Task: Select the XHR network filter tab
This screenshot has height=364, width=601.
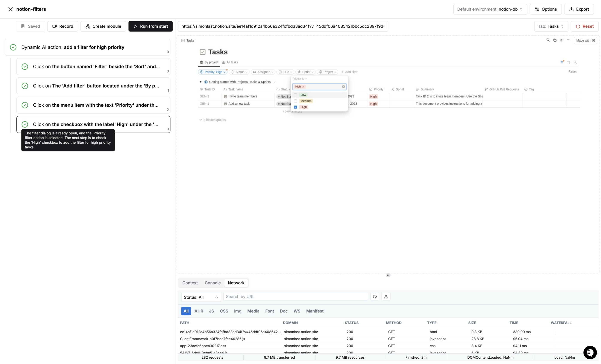Action: click(199, 311)
